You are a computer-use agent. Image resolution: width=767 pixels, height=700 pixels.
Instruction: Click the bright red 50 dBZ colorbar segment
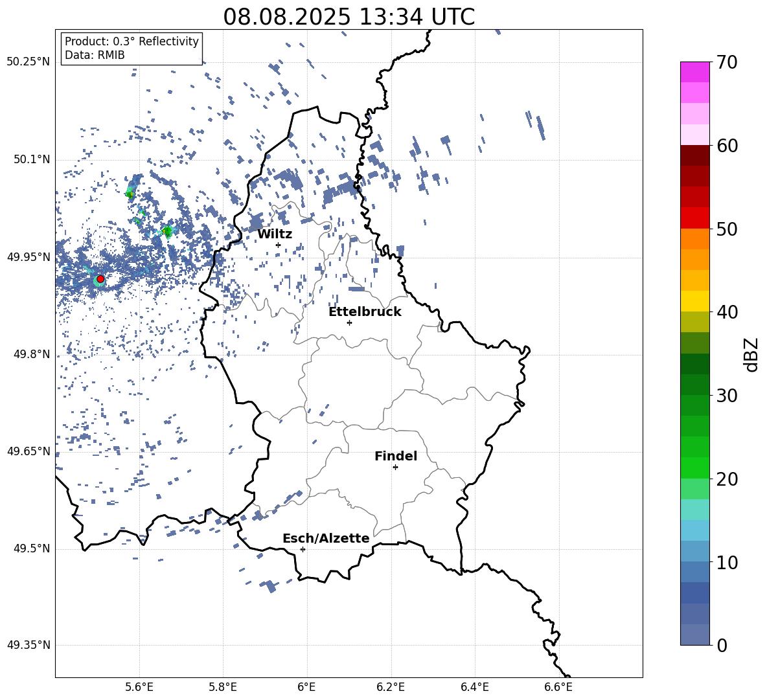[x=694, y=218]
